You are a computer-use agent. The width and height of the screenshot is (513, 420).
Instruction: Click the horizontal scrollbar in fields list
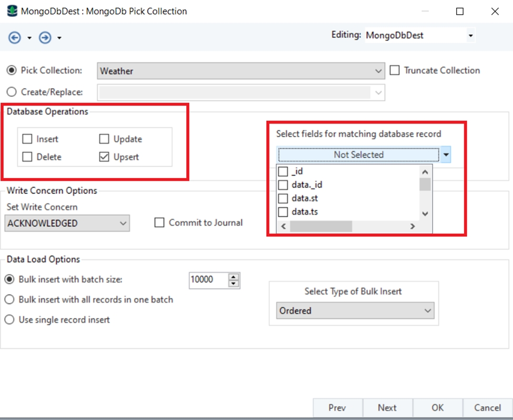[x=321, y=226]
